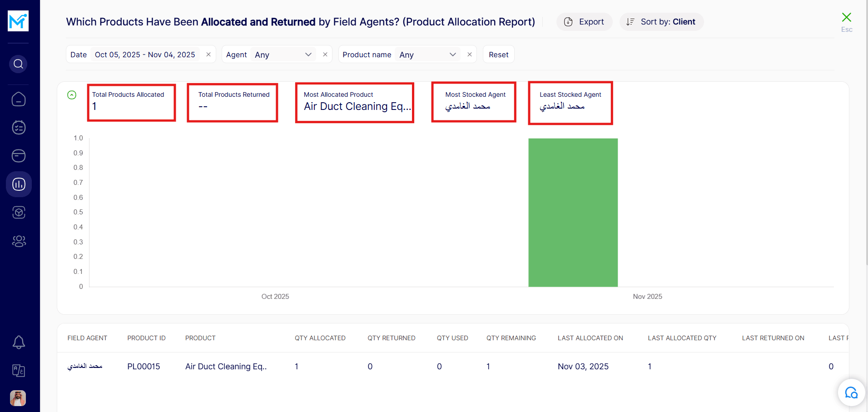Click the date range field

(145, 55)
